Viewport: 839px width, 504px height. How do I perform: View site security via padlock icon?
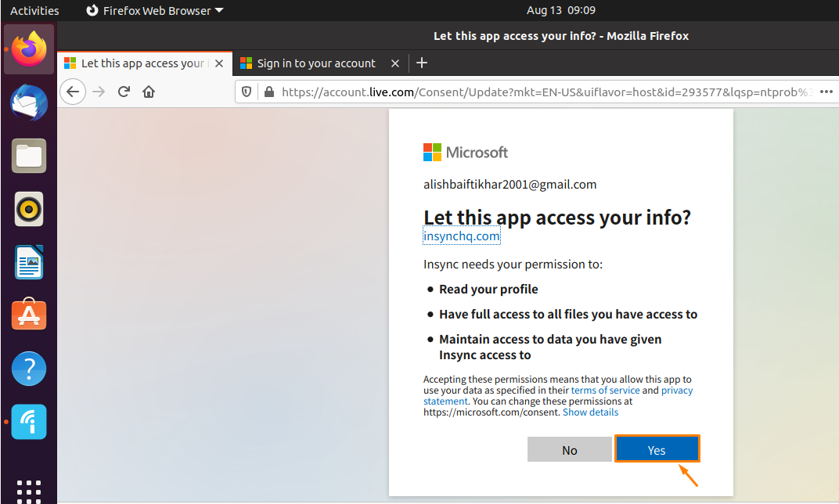point(269,92)
